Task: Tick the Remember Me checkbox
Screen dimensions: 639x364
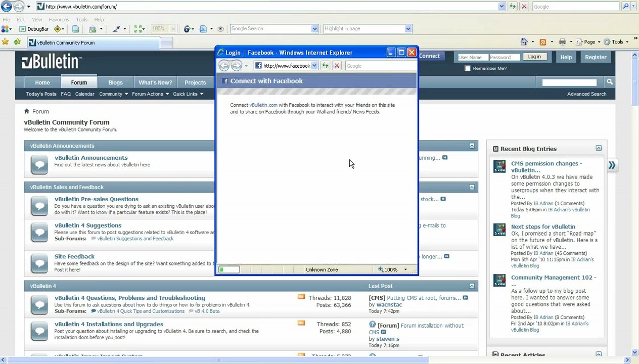Action: [468, 68]
